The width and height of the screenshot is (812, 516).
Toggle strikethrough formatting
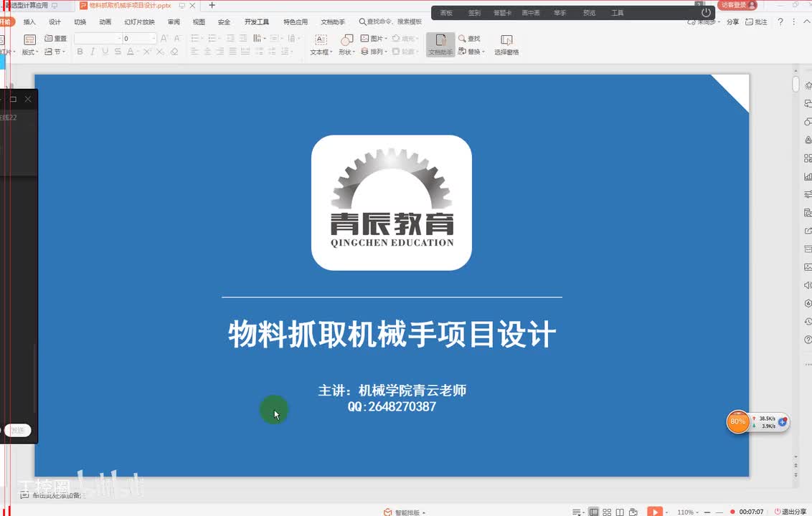(x=118, y=51)
